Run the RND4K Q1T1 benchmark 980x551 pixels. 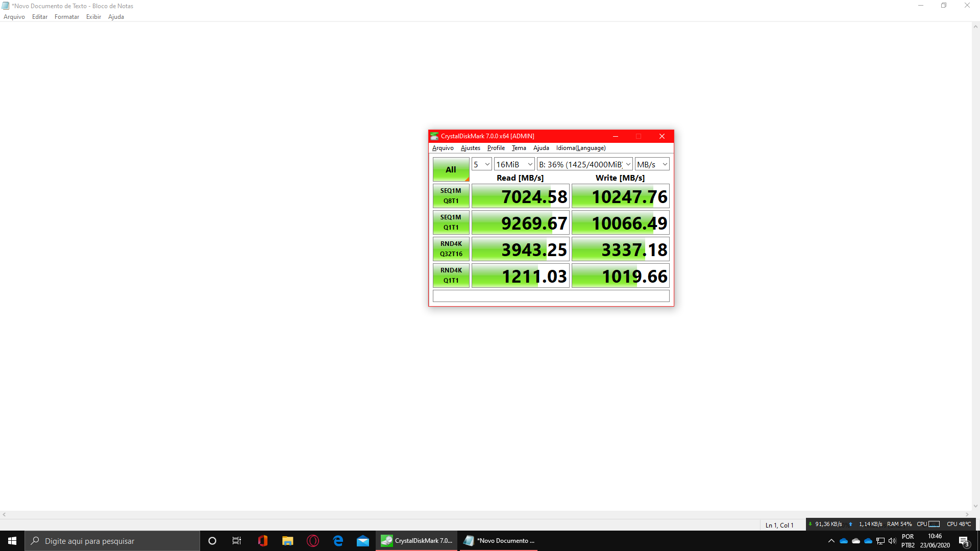(x=451, y=275)
